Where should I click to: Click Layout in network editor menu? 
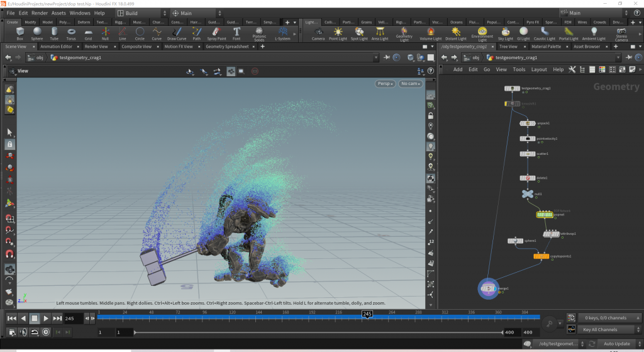(x=539, y=69)
